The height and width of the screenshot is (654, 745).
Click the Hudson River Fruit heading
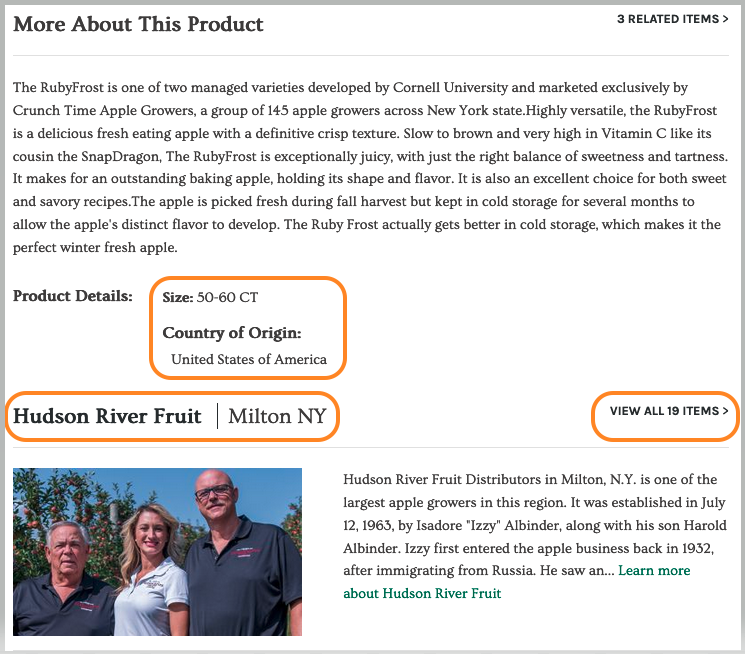tap(107, 416)
